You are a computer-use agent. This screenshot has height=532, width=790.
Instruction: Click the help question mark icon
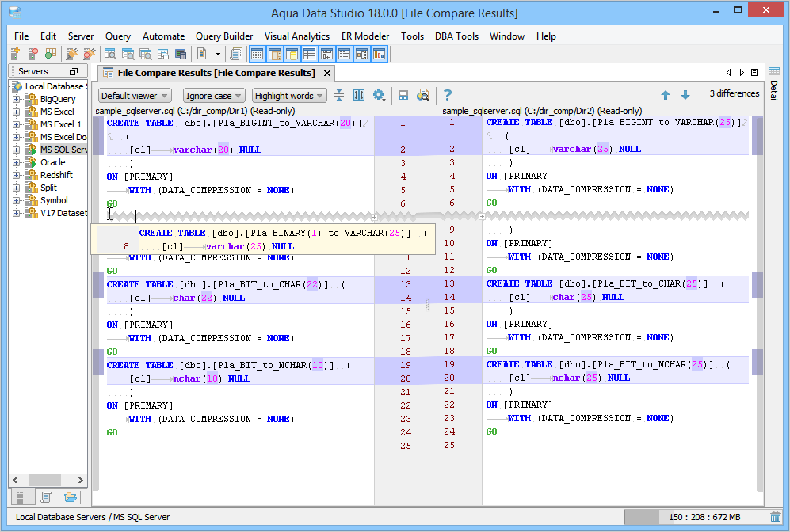[448, 95]
